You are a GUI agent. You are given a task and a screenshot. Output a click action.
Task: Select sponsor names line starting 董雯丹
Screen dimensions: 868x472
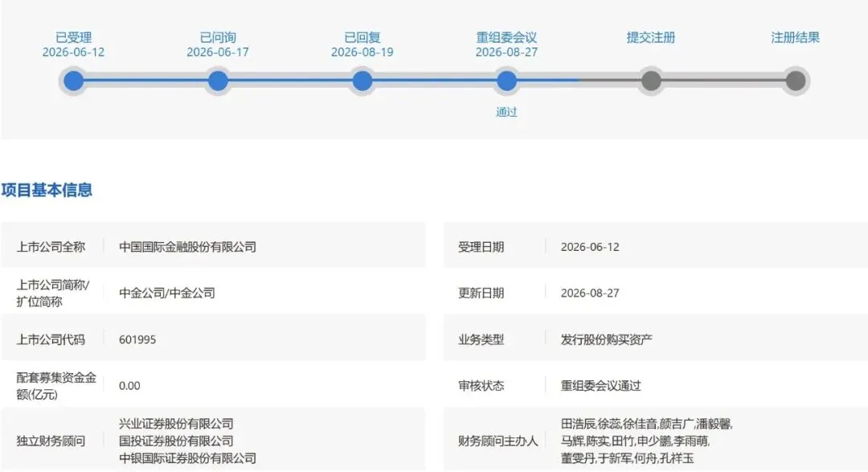coord(627,458)
